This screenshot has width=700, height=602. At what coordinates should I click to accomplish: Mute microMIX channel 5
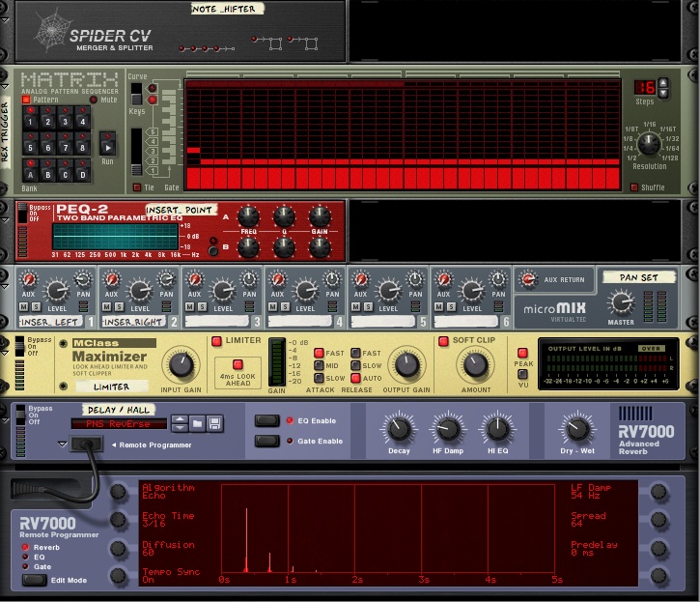click(356, 306)
